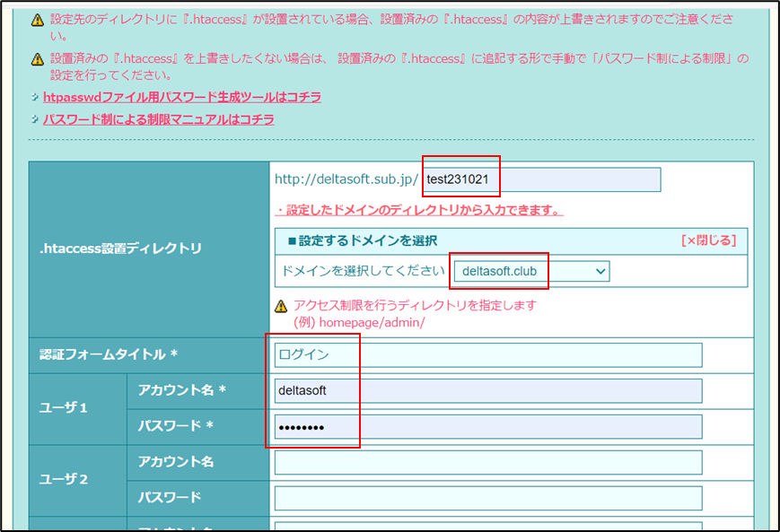The height and width of the screenshot is (532, 780).
Task: Click the warning icon above the homepage/admin/ example
Action: (282, 307)
